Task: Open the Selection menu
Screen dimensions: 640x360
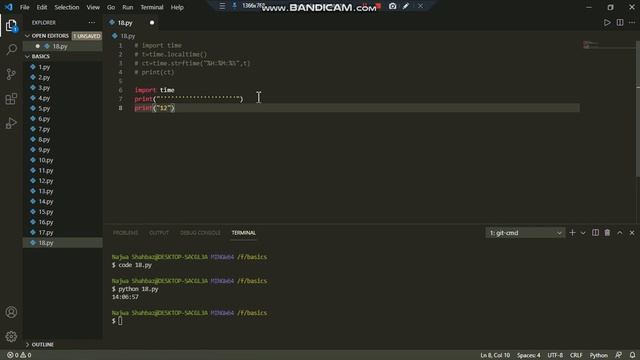Action: pos(67,7)
